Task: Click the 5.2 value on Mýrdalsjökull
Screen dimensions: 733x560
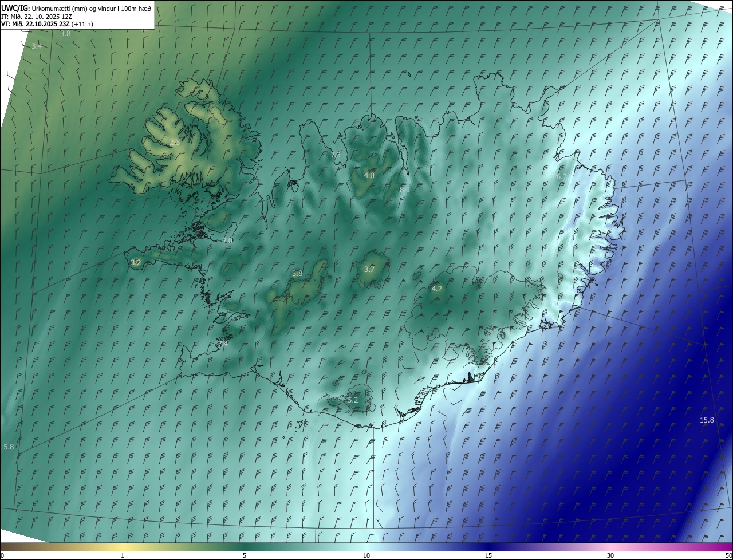Action: pos(353,400)
